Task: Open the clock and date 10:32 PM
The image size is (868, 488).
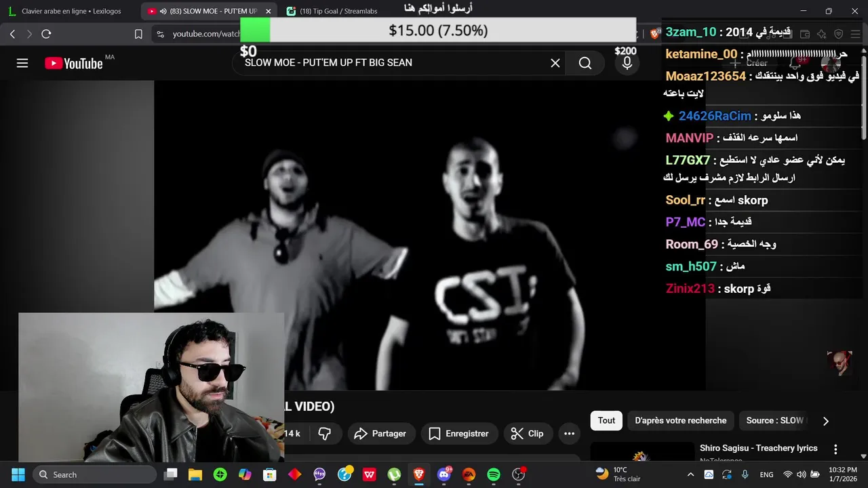Action: click(842, 474)
